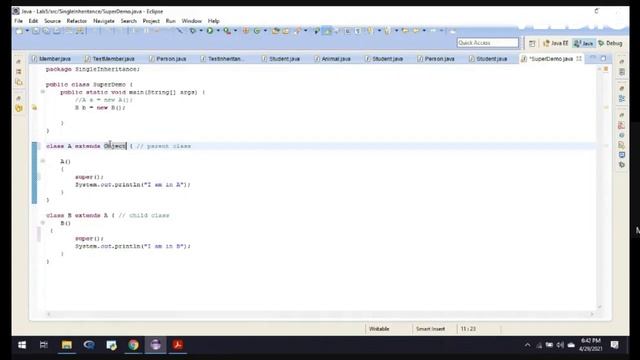Expand the New file dropdown arrow
Screen dimensions: 640x360
pos(27,31)
